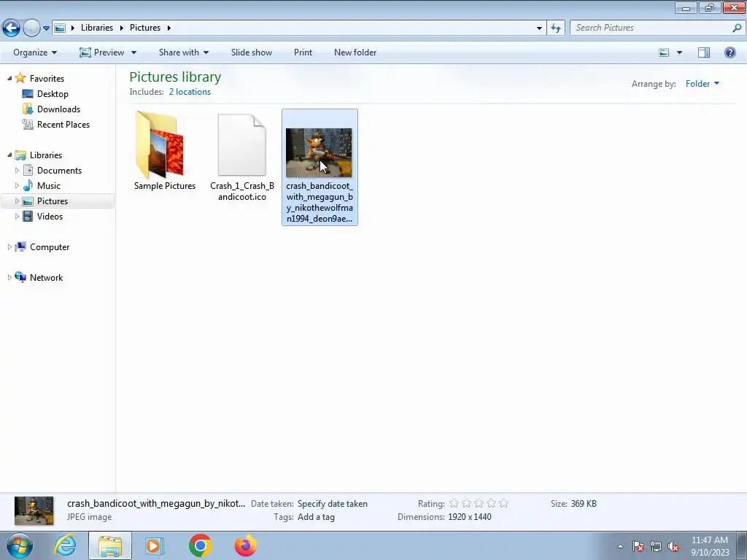Open the view options dropdown arrow

(679, 52)
